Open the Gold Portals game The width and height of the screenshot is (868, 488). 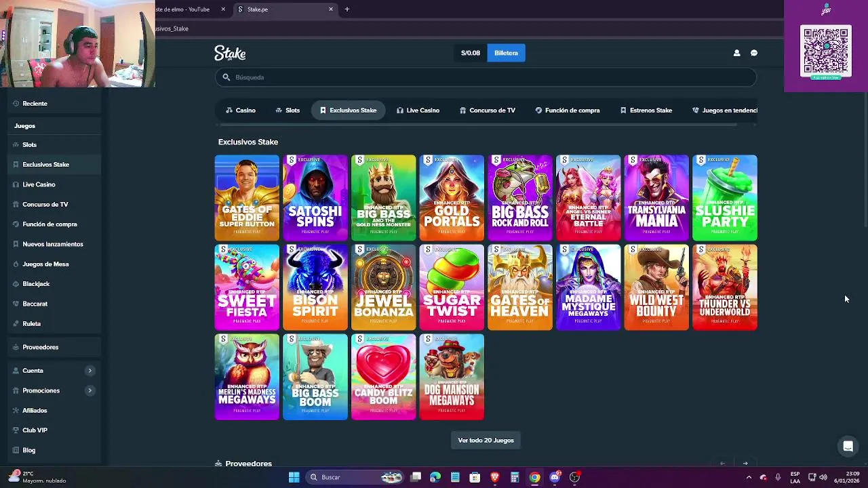coord(452,198)
